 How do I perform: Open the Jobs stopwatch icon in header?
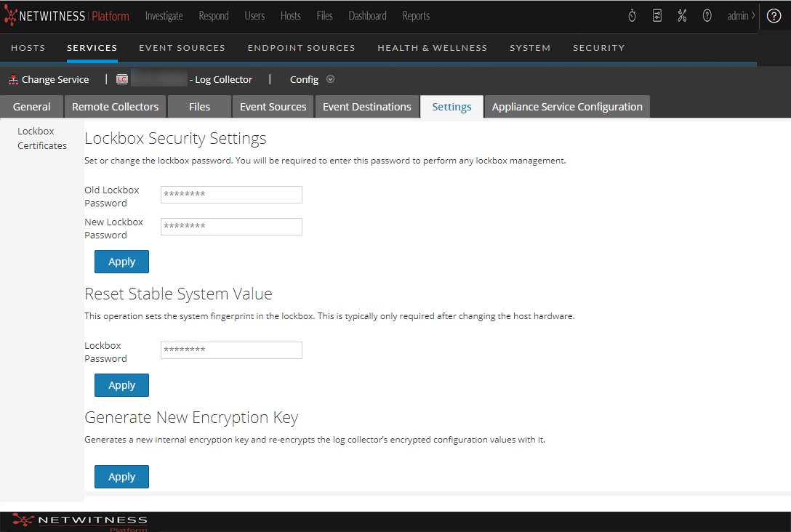pyautogui.click(x=632, y=16)
